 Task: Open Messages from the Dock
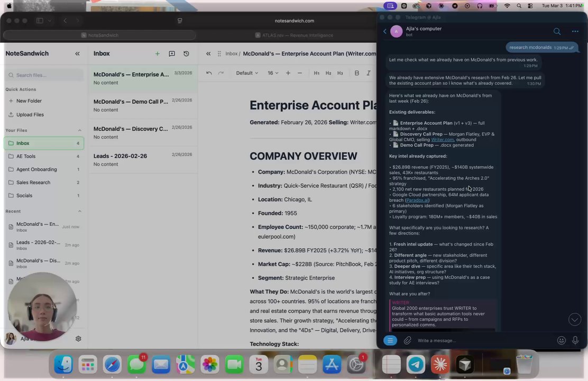pyautogui.click(x=136, y=365)
